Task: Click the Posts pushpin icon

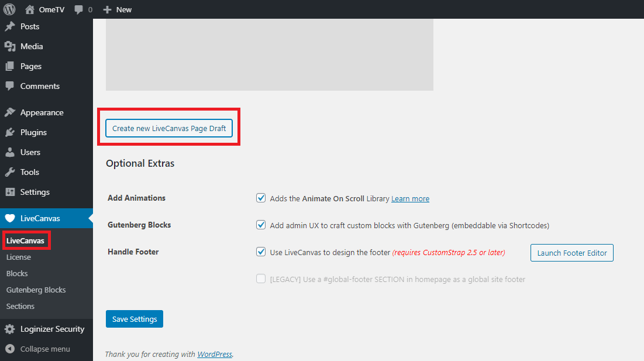Action: (x=10, y=27)
